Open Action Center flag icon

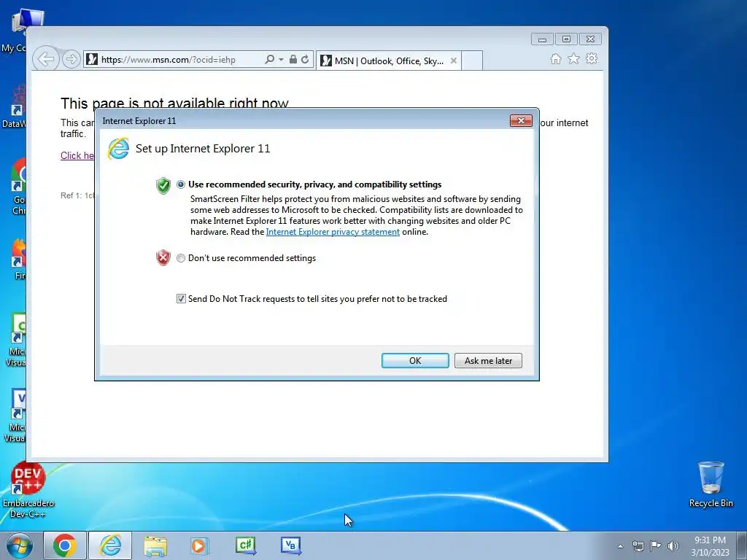tap(656, 546)
